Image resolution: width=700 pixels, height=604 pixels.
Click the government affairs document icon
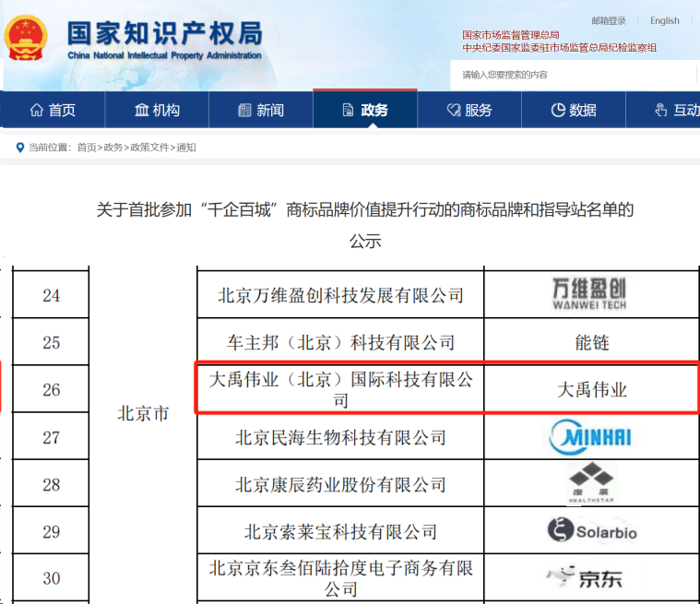(349, 110)
